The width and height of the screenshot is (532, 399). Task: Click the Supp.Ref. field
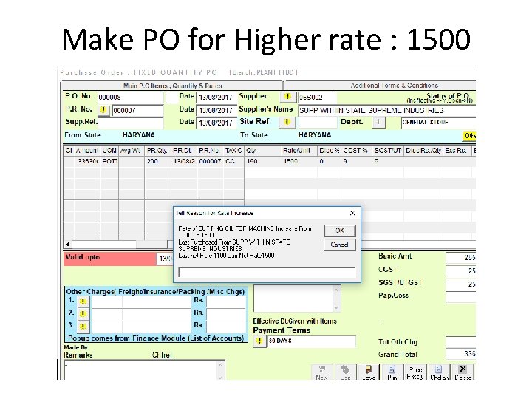coord(130,123)
